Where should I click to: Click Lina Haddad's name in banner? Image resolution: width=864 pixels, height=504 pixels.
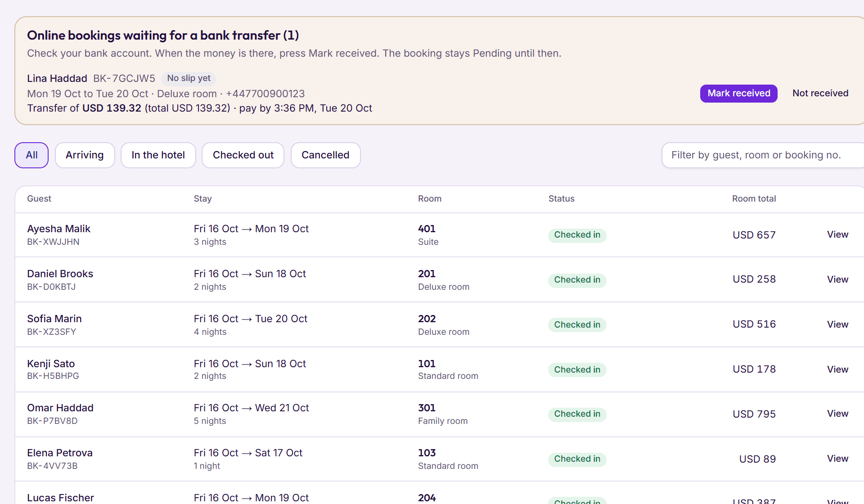(x=57, y=78)
